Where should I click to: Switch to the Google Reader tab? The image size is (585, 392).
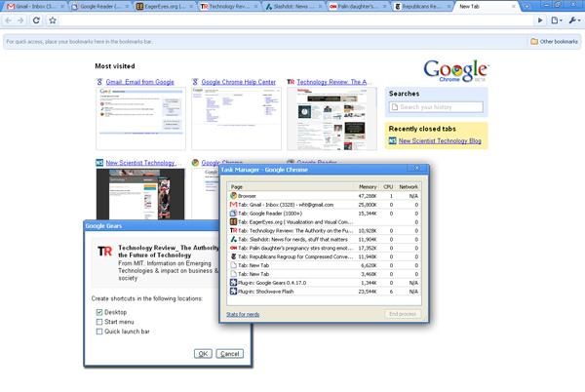(x=100, y=7)
